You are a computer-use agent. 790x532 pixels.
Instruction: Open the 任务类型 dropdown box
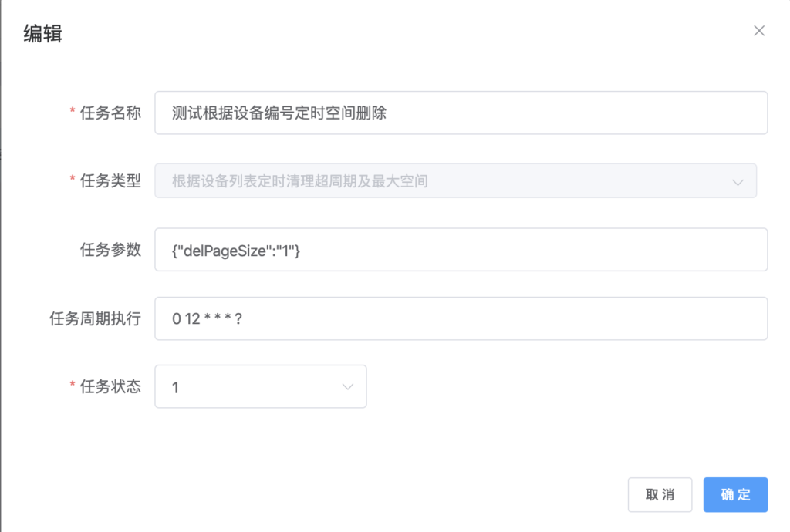455,182
